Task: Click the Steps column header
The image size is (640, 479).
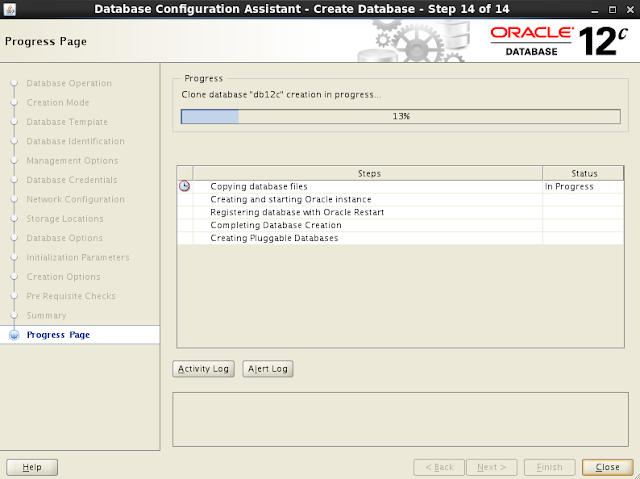Action: coord(368,173)
